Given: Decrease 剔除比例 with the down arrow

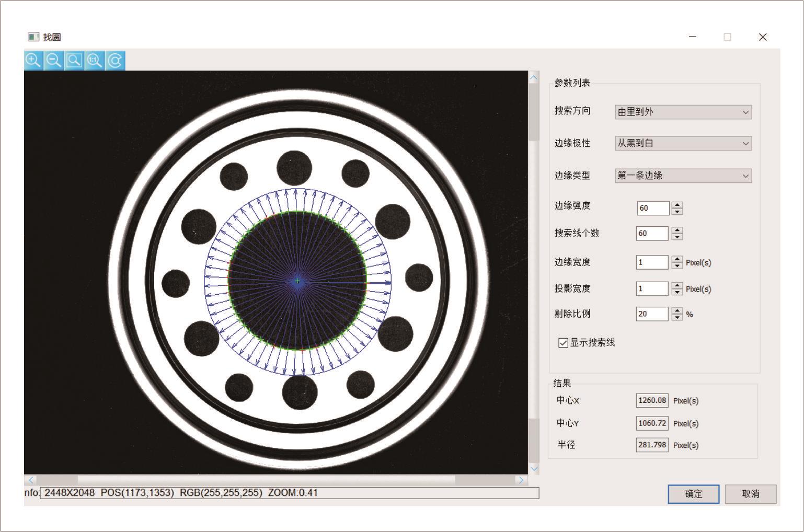Looking at the screenshot, I should [677, 317].
